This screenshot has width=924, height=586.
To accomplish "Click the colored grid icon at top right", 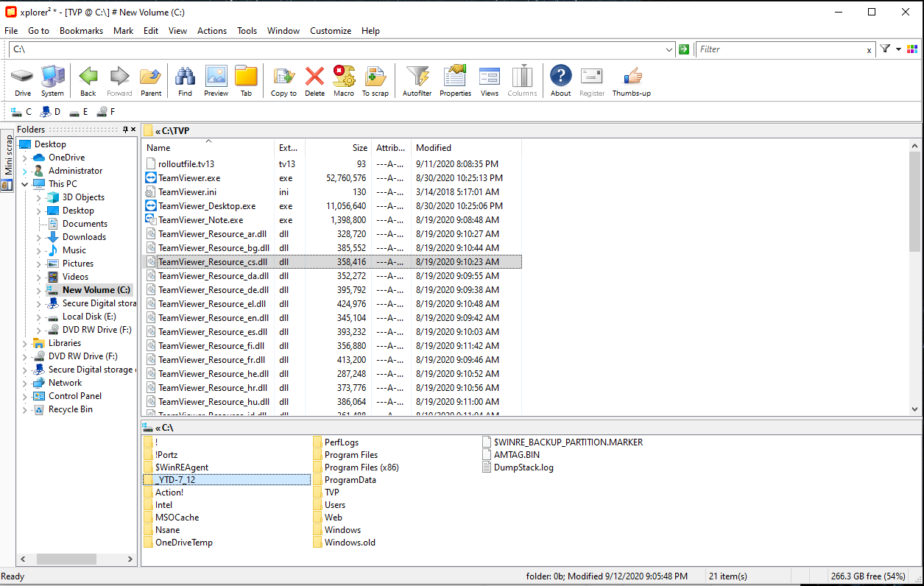I will coord(912,49).
